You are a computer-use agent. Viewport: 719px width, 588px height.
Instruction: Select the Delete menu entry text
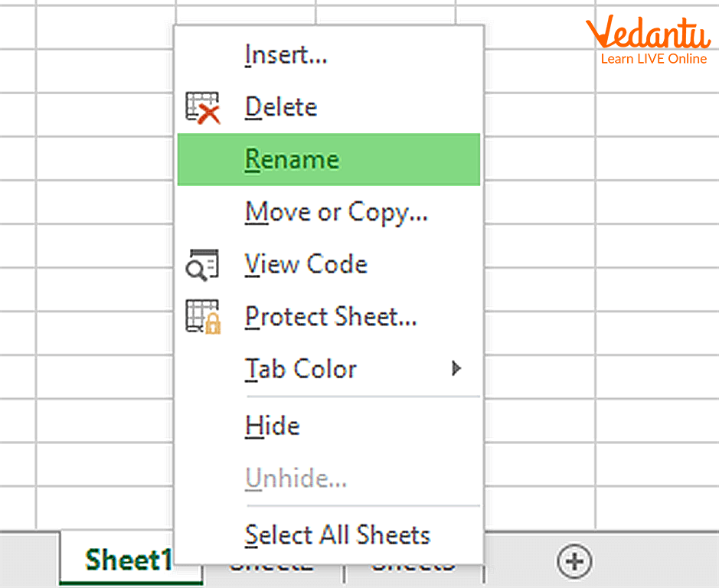click(280, 107)
